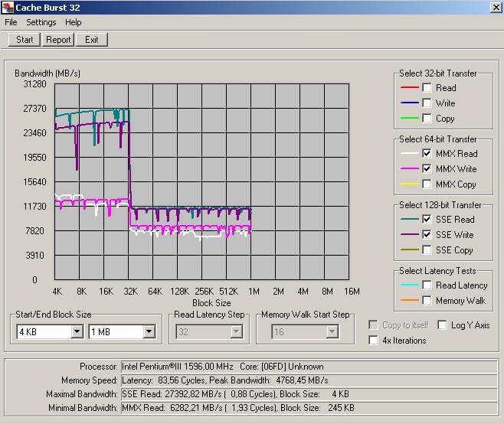The image size is (504, 424).
Task: Toggle the Log Y Axis checkbox
Action: (442, 325)
